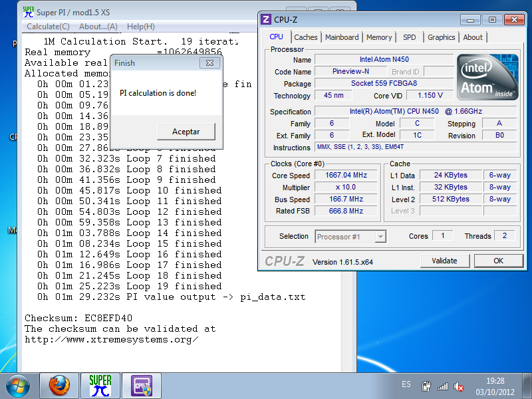
Task: Click the Instructions field MMX, SSE
Action: point(416,147)
